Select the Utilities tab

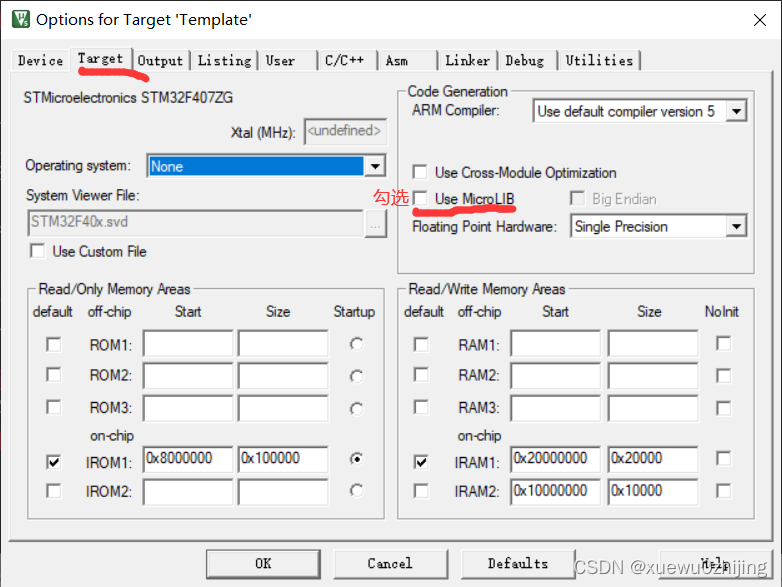599,60
